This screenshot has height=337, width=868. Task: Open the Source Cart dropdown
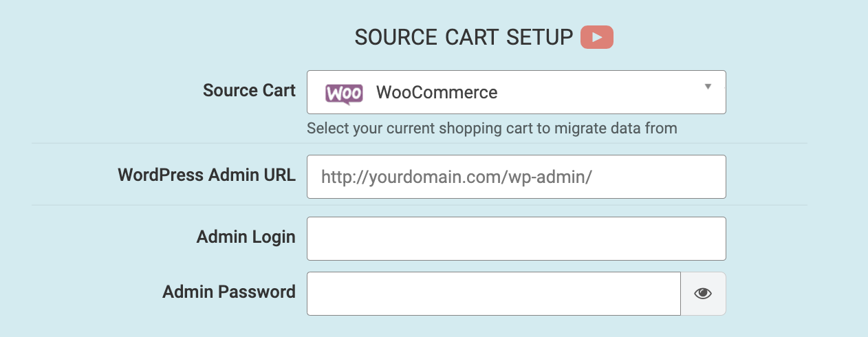[516, 92]
